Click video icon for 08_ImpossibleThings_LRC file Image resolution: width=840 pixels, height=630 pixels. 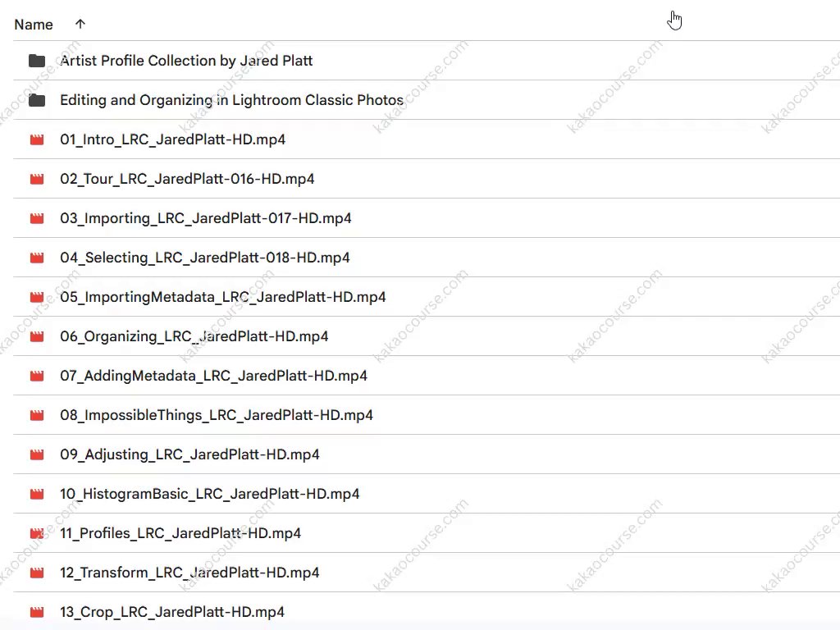coord(37,415)
